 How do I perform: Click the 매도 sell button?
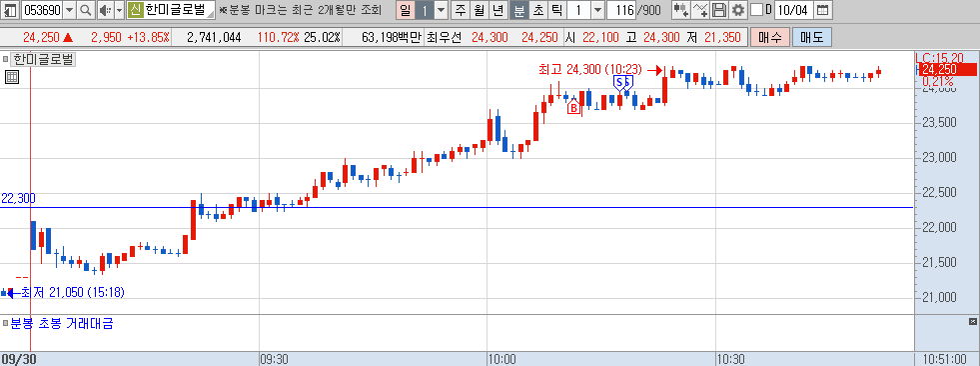click(x=812, y=38)
